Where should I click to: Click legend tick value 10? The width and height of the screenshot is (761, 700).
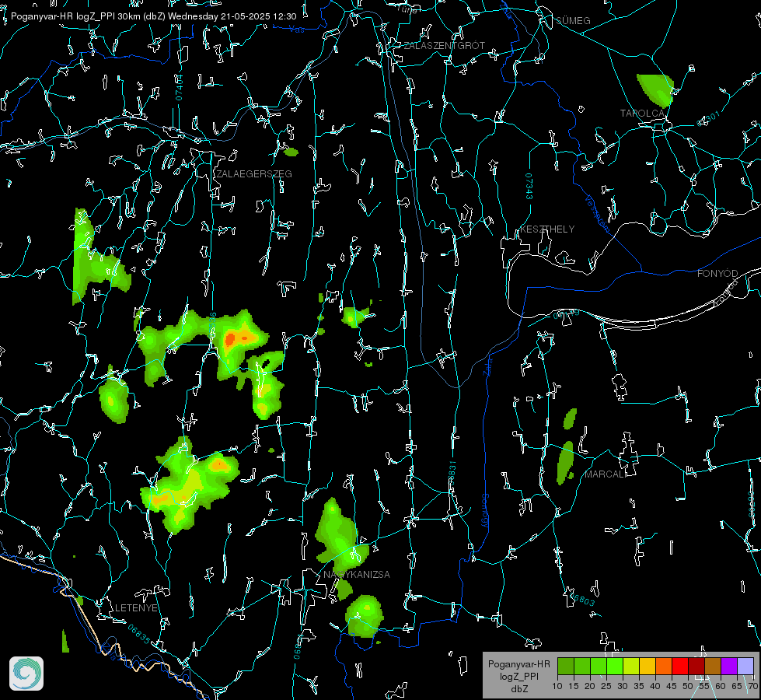click(x=557, y=686)
